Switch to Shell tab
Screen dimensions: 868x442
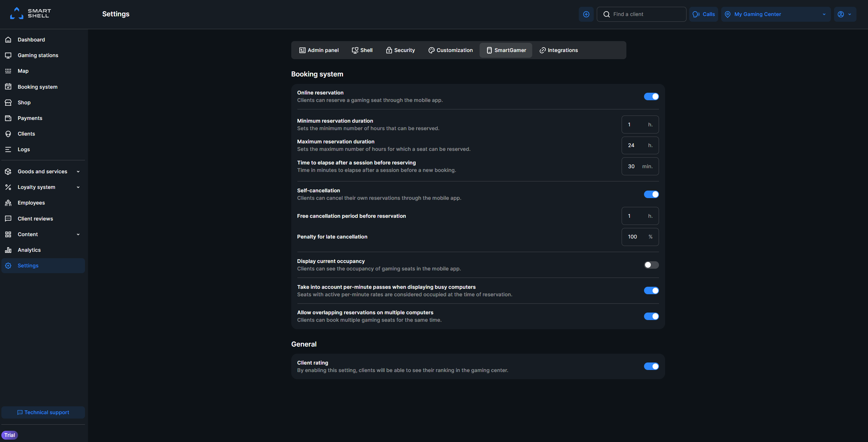click(362, 50)
